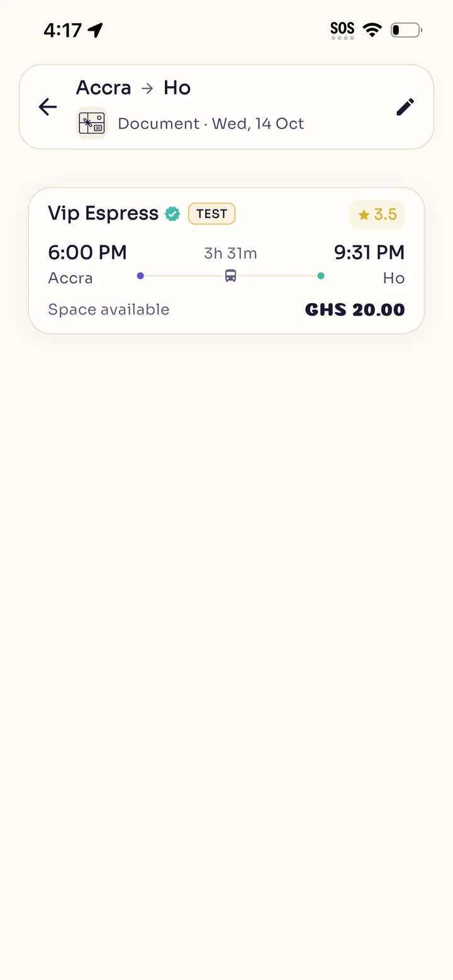453x980 pixels.
Task: Tap the GHS 20.00 price
Action: click(355, 309)
